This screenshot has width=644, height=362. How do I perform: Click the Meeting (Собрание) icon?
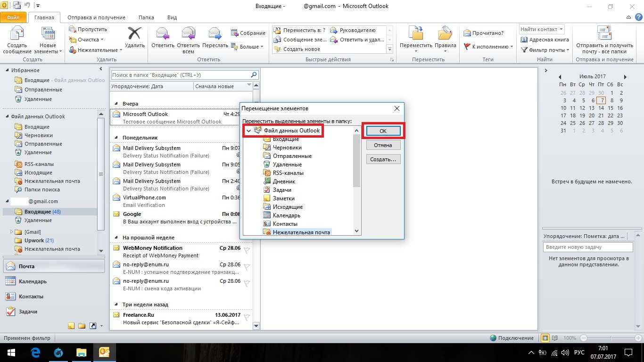coord(235,33)
